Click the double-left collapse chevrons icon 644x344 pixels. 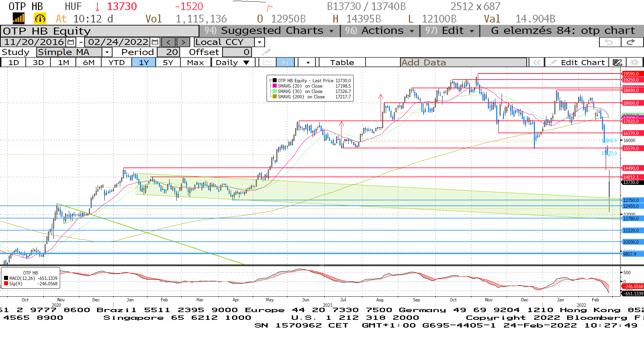[537, 62]
